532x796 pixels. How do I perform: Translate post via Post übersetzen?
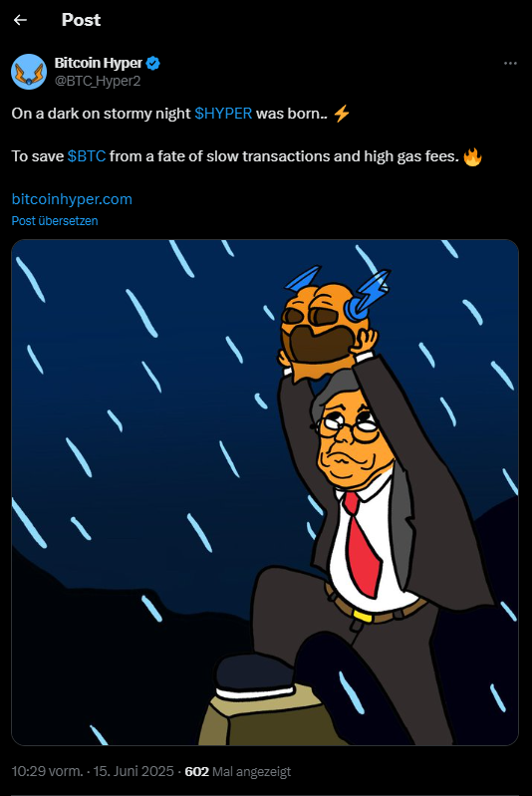(x=55, y=221)
